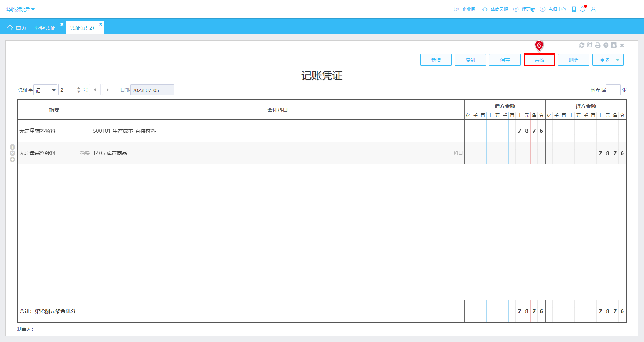Screen dimensions: 644x342
Task: Select cell 500101 生产成本-直接材料
Action: point(278,131)
